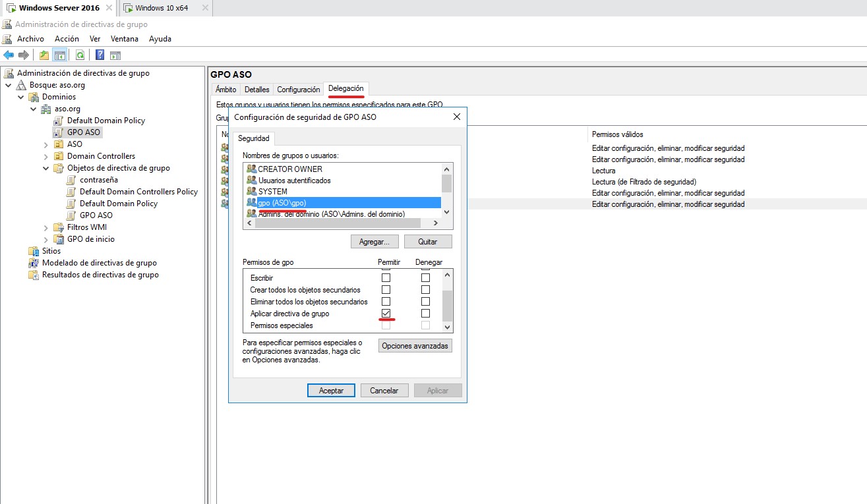Collapse the Dominios tree node
The width and height of the screenshot is (867, 504).
click(21, 97)
